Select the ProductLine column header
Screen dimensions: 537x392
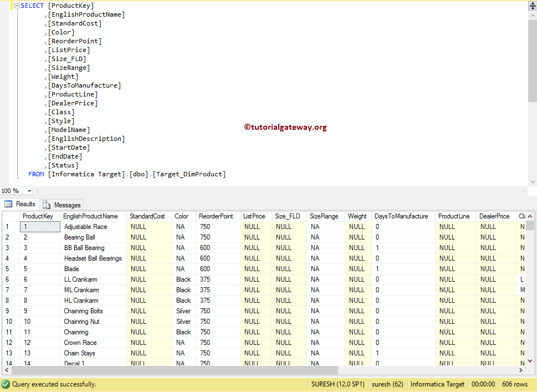pos(456,216)
